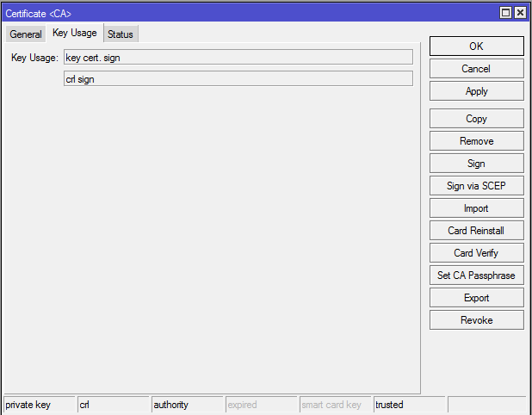Export the certificate
Viewport: 532px width, 415px height.
click(x=476, y=298)
